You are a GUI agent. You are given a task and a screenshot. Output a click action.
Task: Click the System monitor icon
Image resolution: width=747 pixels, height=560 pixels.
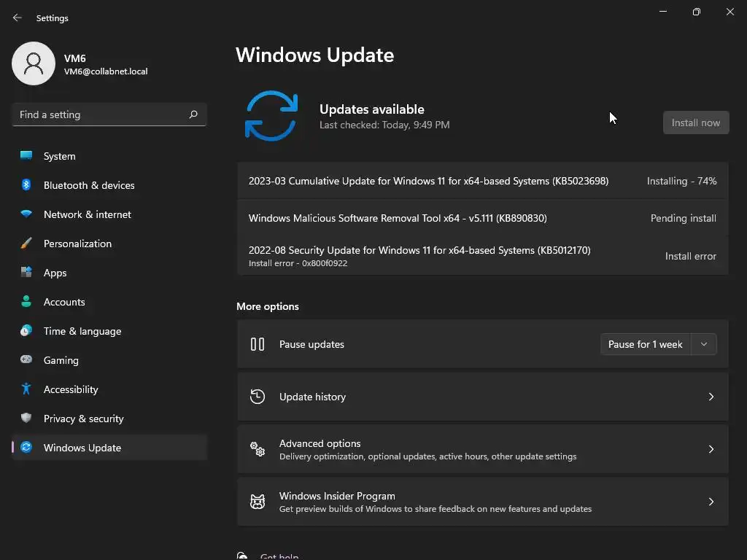click(x=26, y=156)
